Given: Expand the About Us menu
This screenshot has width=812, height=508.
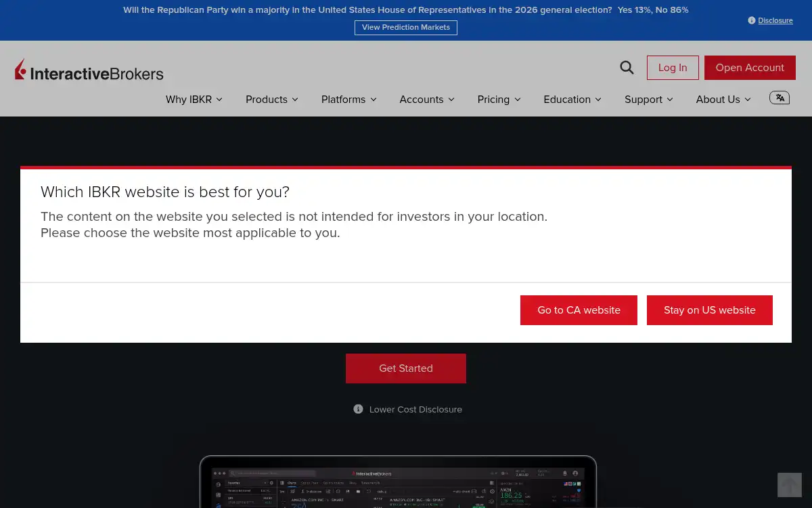Looking at the screenshot, I should coord(723,100).
